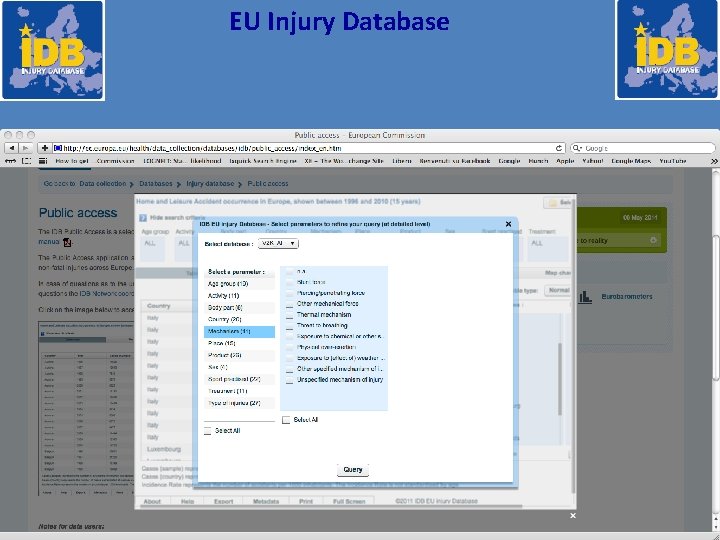Click the PDF icon next to manual
The height and width of the screenshot is (540, 720).
point(67,242)
